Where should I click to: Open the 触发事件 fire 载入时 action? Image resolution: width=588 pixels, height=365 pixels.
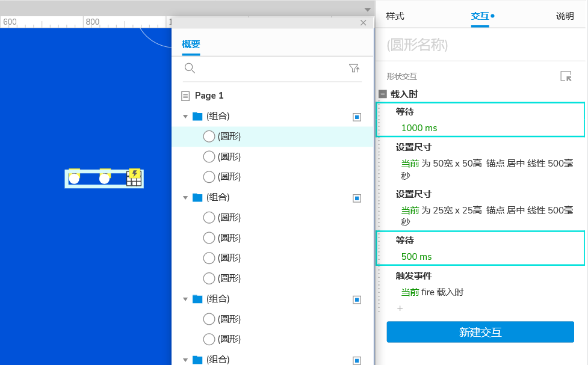(x=480, y=284)
